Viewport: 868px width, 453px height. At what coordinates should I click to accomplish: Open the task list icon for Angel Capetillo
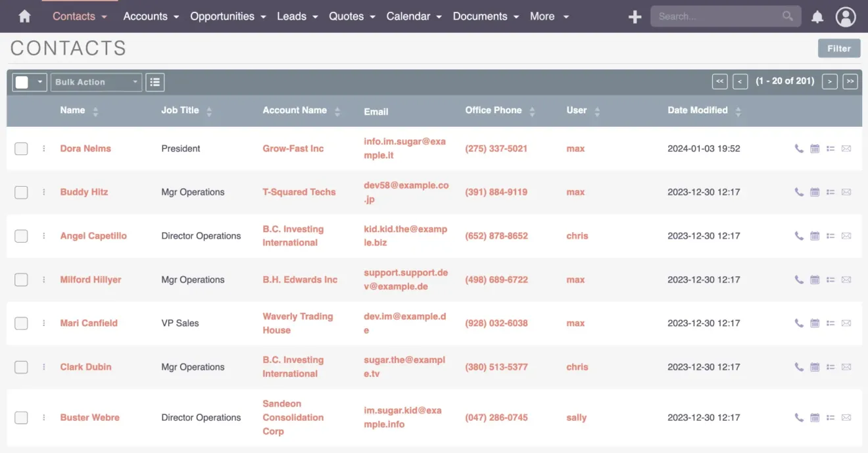(x=830, y=235)
